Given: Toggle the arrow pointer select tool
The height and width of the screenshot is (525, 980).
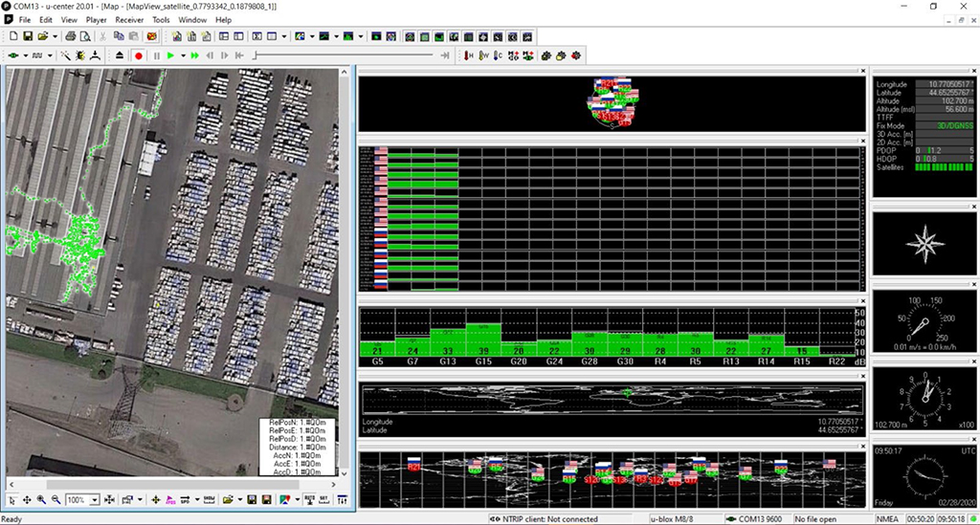Looking at the screenshot, I should (x=11, y=500).
